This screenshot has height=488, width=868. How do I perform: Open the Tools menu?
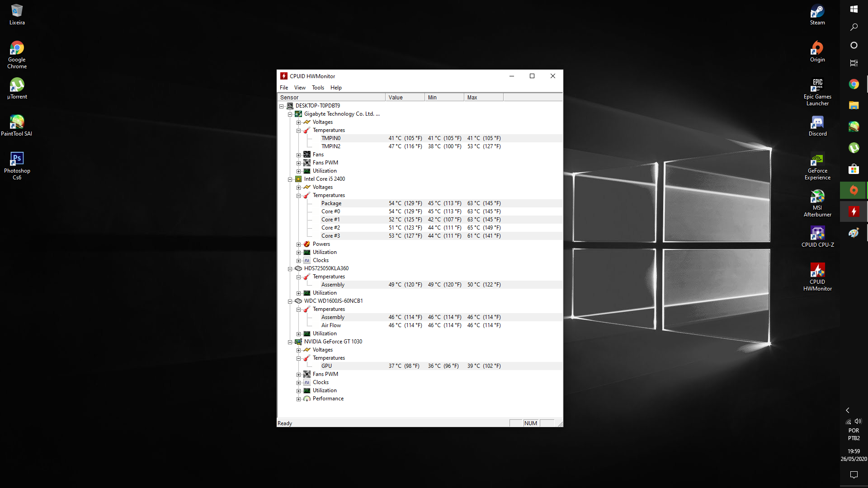coord(318,88)
